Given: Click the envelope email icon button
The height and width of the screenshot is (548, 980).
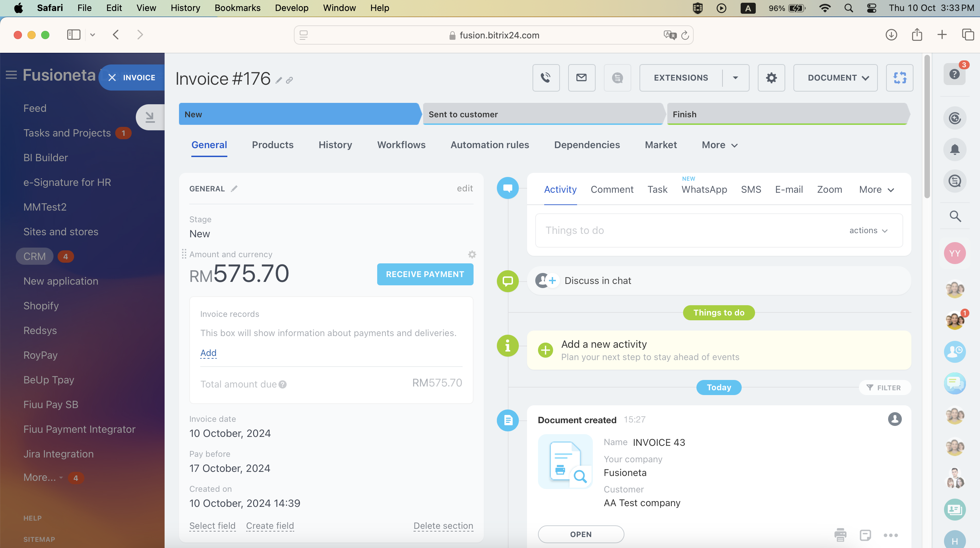Looking at the screenshot, I should [581, 78].
